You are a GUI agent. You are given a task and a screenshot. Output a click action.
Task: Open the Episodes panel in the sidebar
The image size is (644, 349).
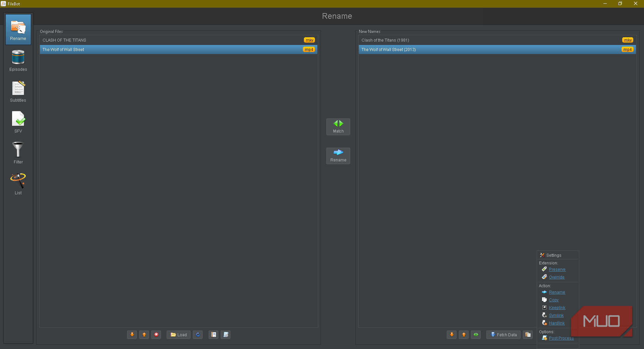[18, 60]
